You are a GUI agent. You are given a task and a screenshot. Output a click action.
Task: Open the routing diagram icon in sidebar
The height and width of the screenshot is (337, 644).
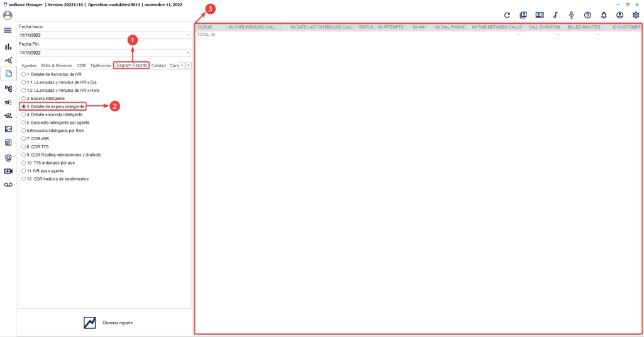[8, 89]
